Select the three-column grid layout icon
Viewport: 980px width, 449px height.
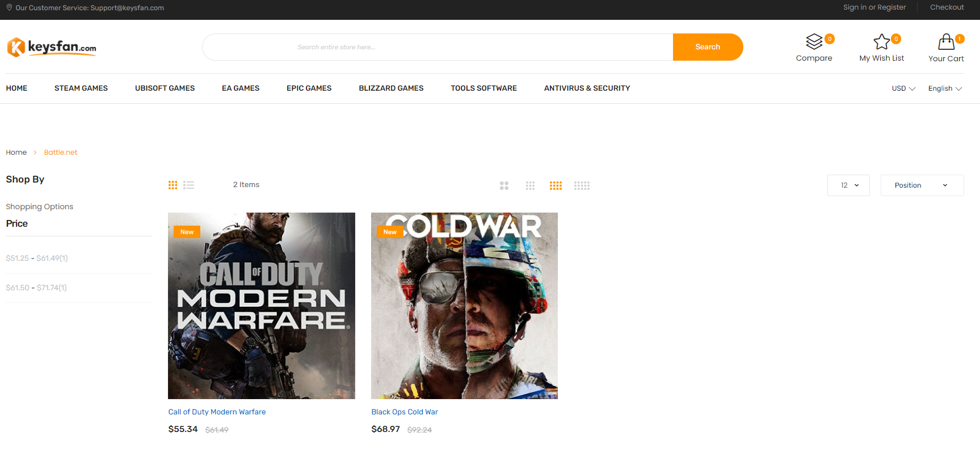(530, 185)
